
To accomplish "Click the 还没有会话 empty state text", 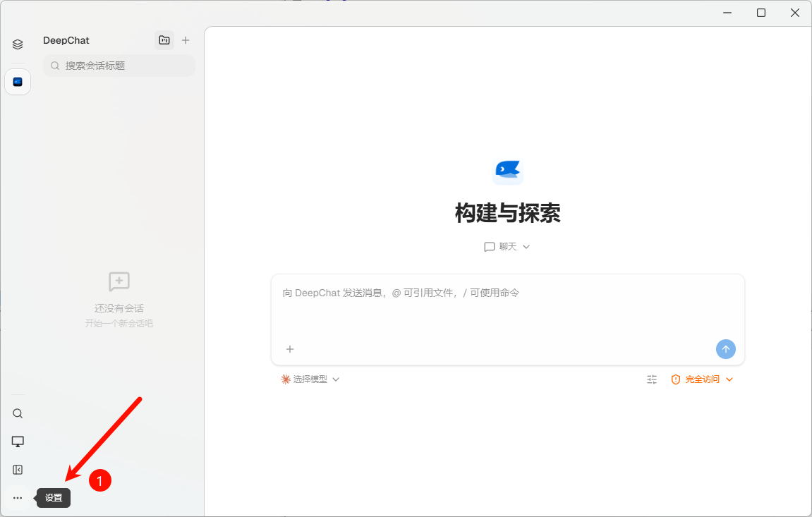I will 119,308.
